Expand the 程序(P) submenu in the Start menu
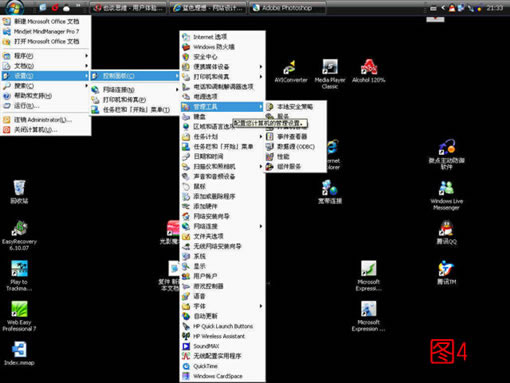 click(x=45, y=56)
